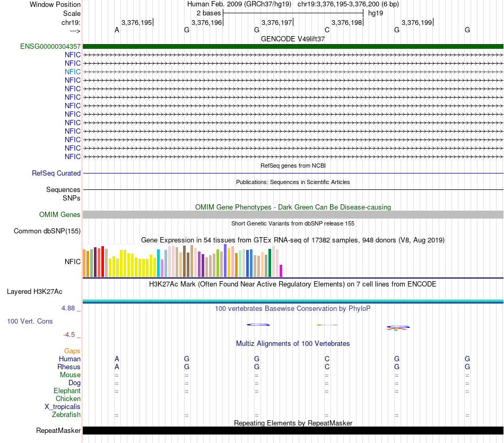The image size is (504, 443).
Task: Click the chr19: ruler label
Action: (x=71, y=22)
